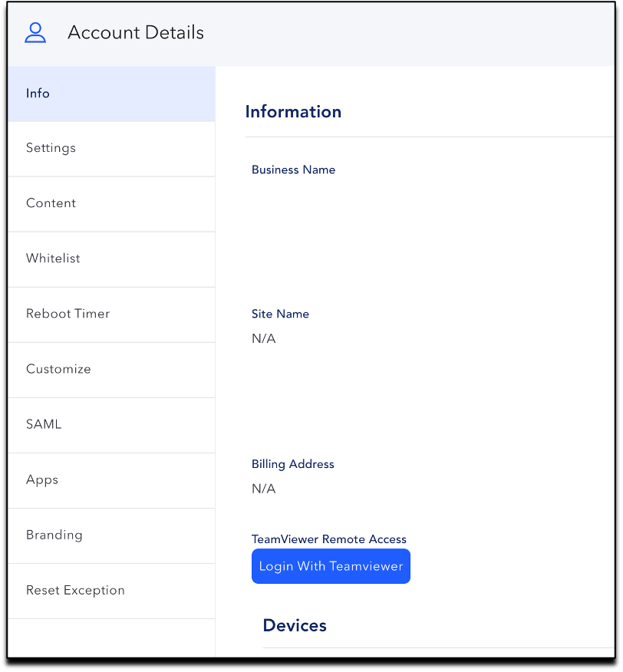623x672 pixels.
Task: Select Whitelist in the sidebar
Action: tap(111, 259)
